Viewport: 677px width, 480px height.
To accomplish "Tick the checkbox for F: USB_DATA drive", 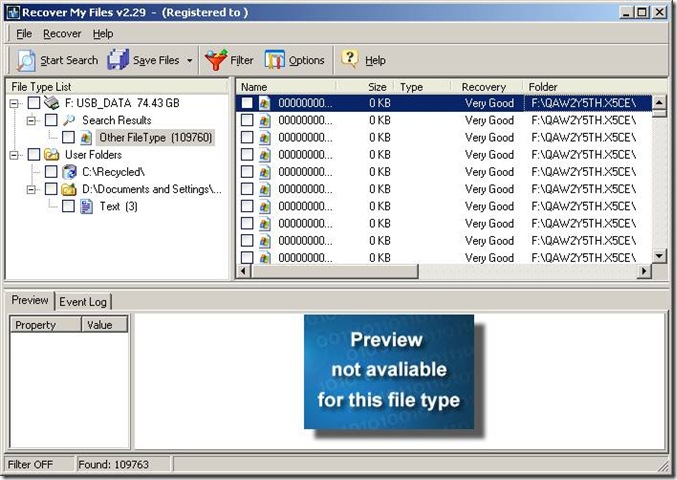I will (34, 103).
